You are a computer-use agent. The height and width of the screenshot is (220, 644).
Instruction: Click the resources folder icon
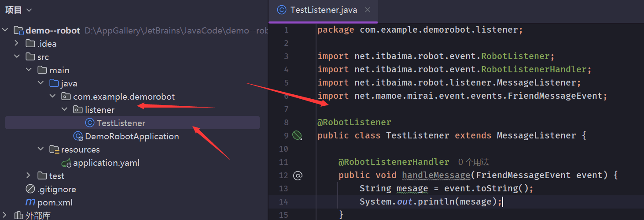(x=54, y=149)
